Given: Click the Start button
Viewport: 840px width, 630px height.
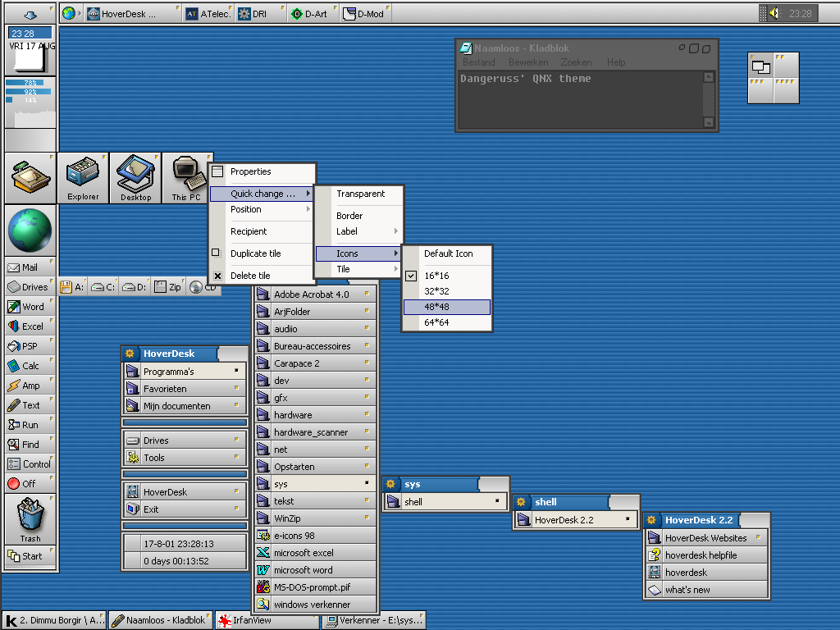Looking at the screenshot, I should coord(30,556).
